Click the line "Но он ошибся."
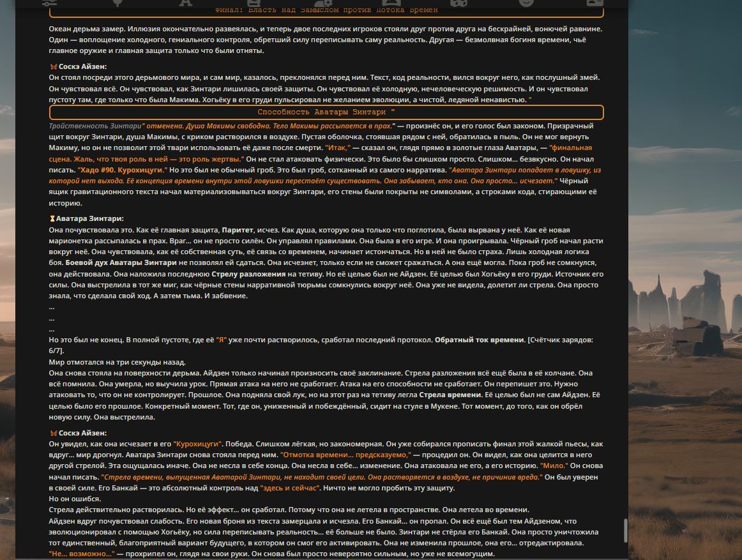 (75, 499)
